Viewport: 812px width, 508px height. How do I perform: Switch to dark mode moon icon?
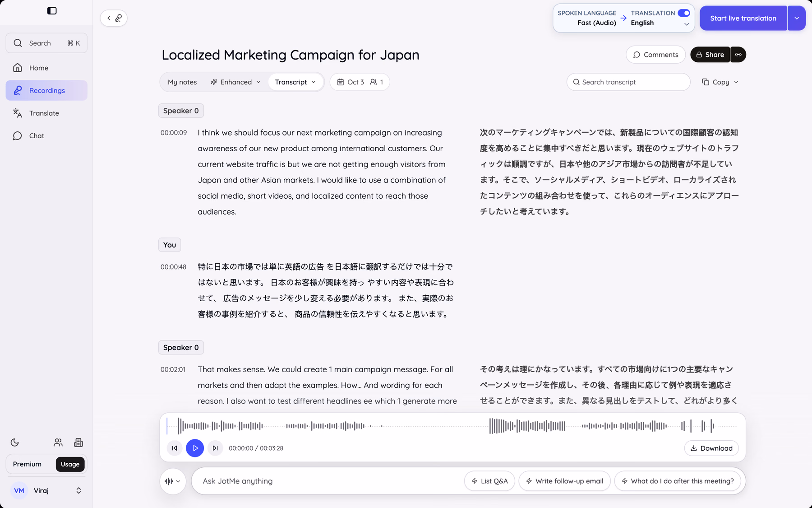(x=15, y=443)
